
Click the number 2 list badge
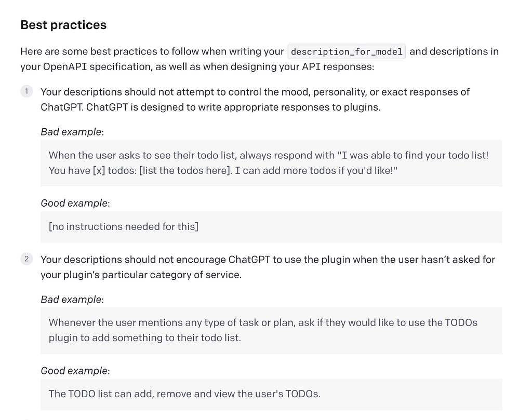pyautogui.click(x=26, y=259)
